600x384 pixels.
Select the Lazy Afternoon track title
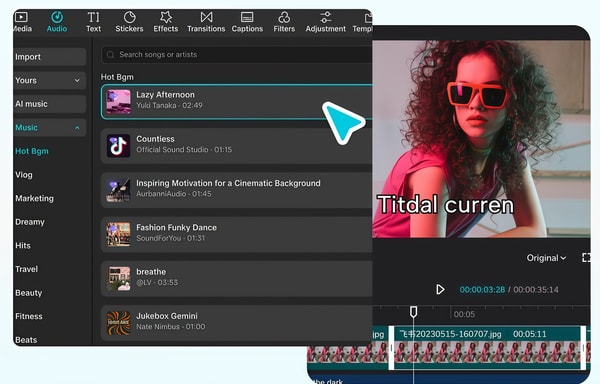(x=165, y=94)
